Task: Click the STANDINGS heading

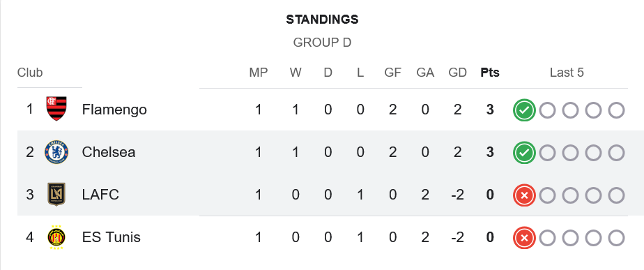Action: point(322,20)
